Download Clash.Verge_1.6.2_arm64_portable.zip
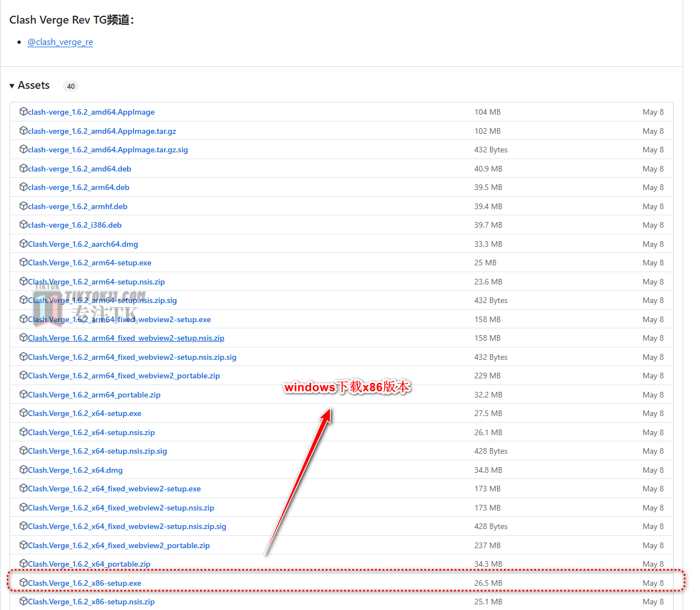This screenshot has width=700, height=610. [x=94, y=395]
